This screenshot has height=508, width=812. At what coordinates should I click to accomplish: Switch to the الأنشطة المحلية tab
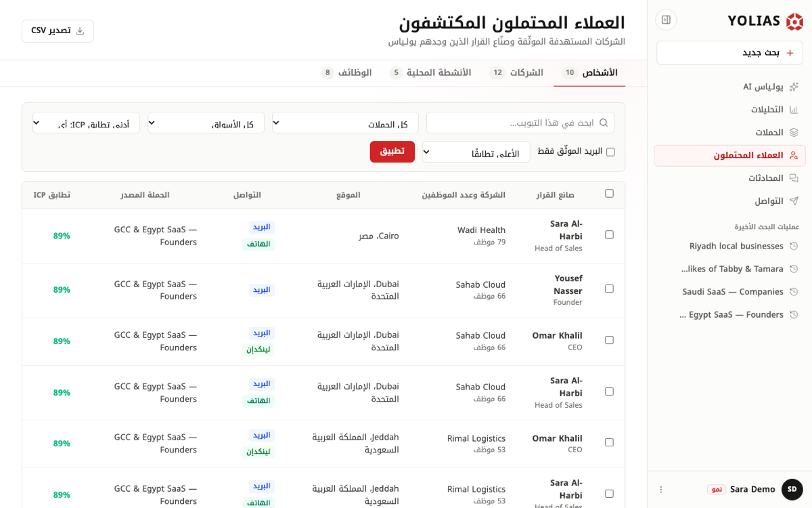point(430,72)
